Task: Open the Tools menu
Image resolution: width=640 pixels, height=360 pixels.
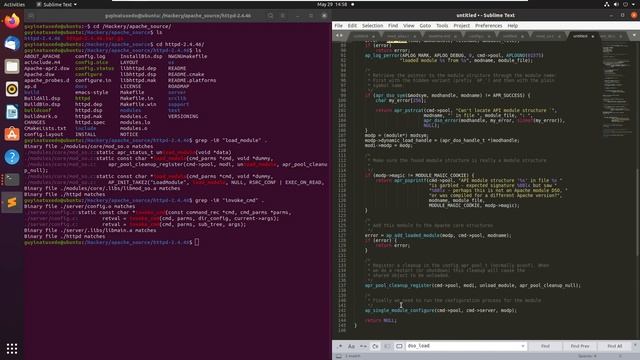Action: click(x=442, y=25)
